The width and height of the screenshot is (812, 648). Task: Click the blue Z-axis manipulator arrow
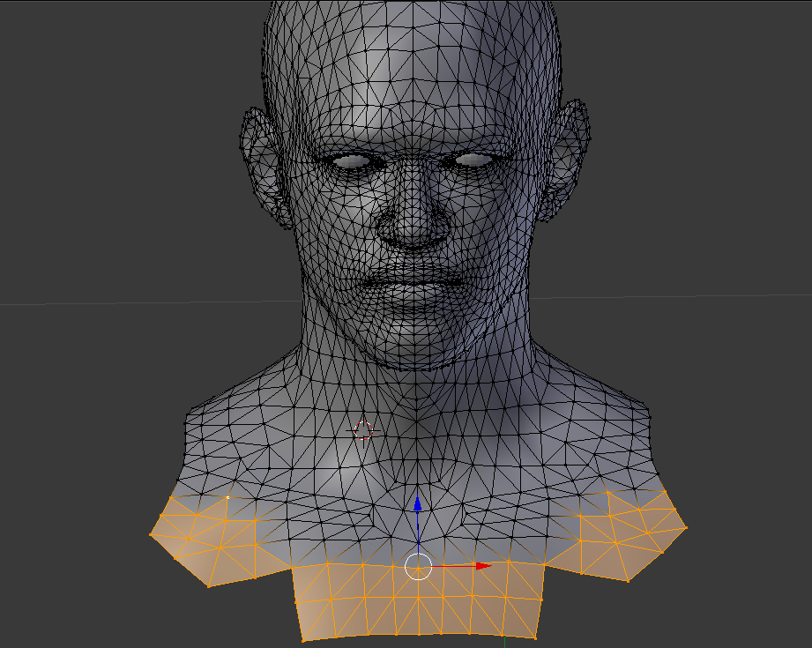417,504
